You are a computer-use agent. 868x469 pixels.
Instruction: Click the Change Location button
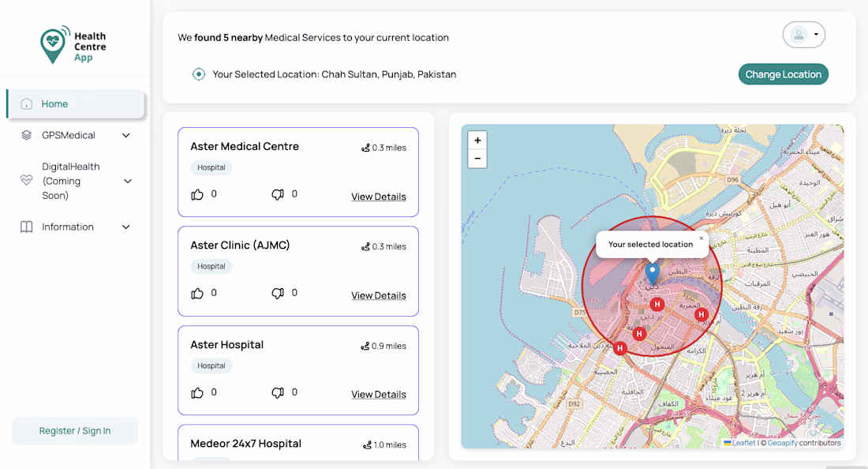coord(783,74)
